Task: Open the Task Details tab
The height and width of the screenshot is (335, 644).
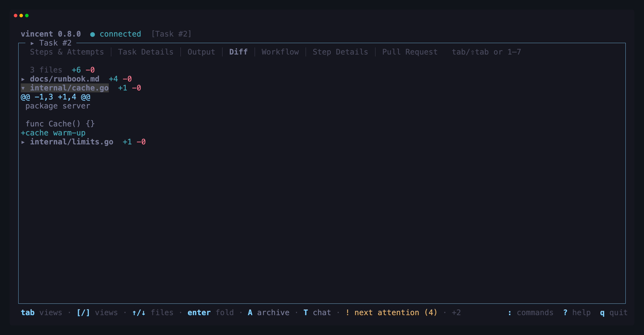Action: click(146, 52)
